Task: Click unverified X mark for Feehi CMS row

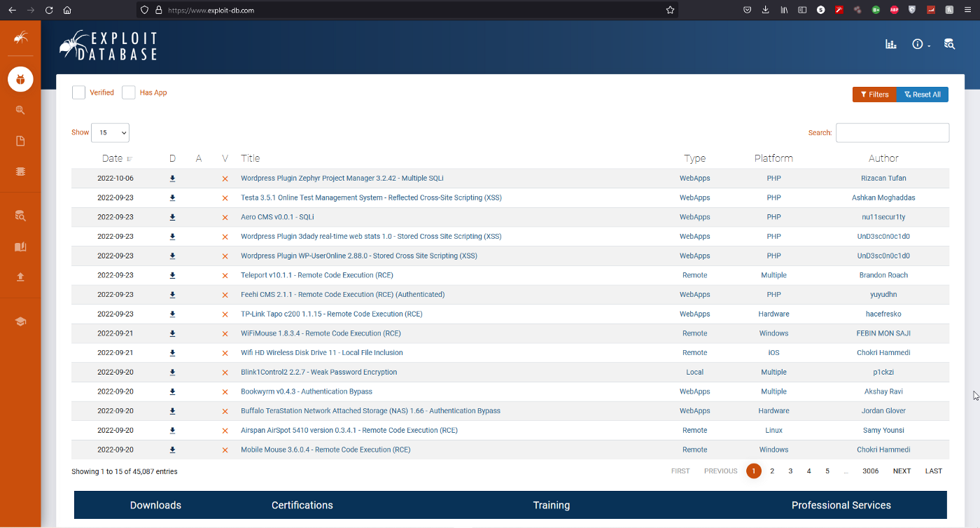Action: click(x=225, y=295)
